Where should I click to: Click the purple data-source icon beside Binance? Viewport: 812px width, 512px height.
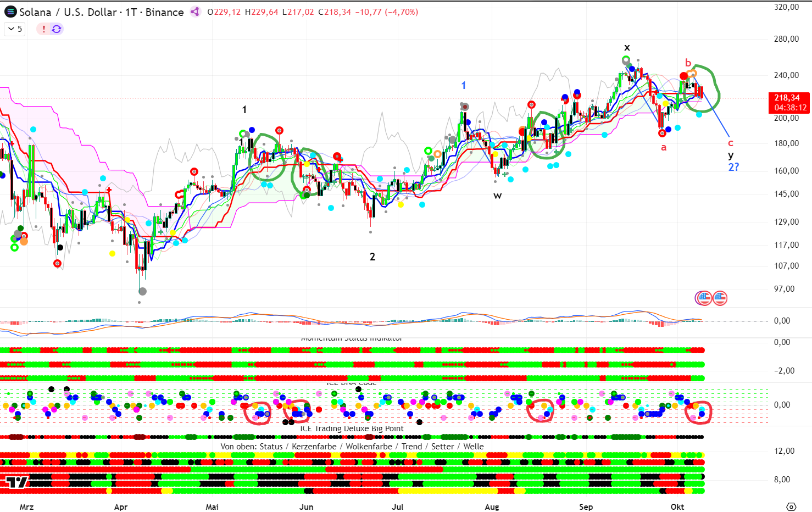(x=195, y=12)
